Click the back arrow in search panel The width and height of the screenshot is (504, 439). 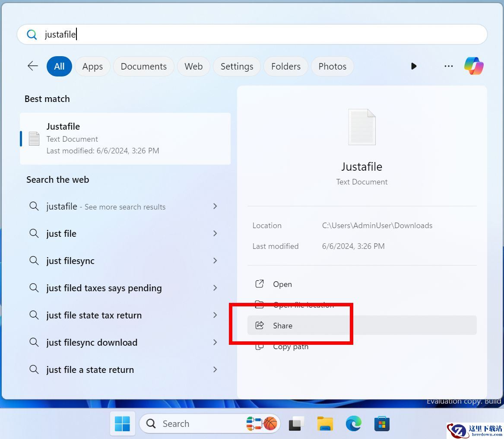(33, 66)
